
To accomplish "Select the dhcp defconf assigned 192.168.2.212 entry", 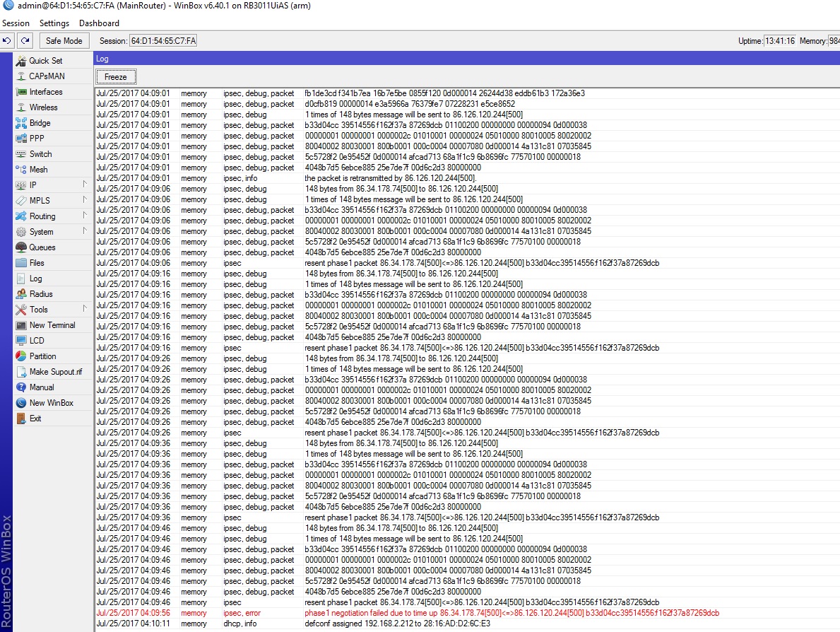I will click(466, 624).
